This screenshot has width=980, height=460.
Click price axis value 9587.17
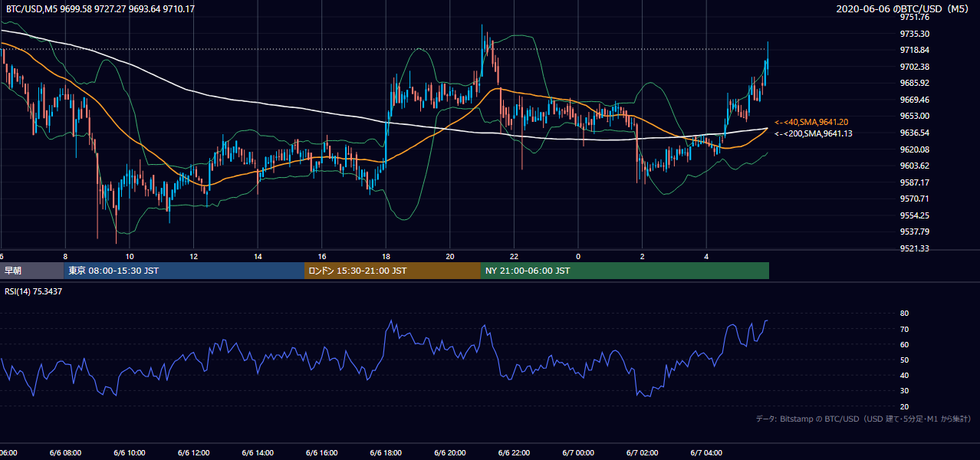[x=914, y=182]
